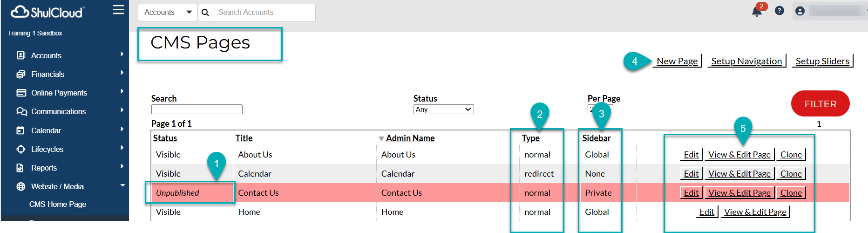Viewport: 868px width, 233px height.
Task: Open the Accounts search scope dropdown
Action: tap(168, 13)
